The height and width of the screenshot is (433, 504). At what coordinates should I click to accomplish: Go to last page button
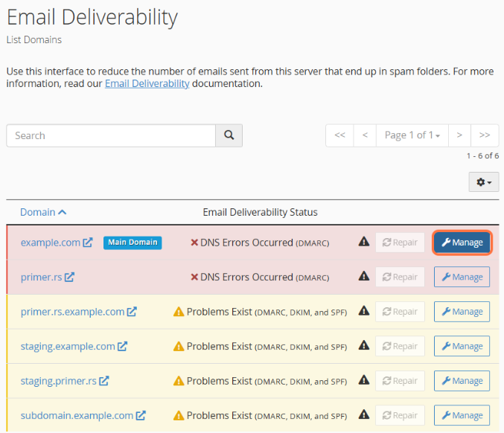485,135
